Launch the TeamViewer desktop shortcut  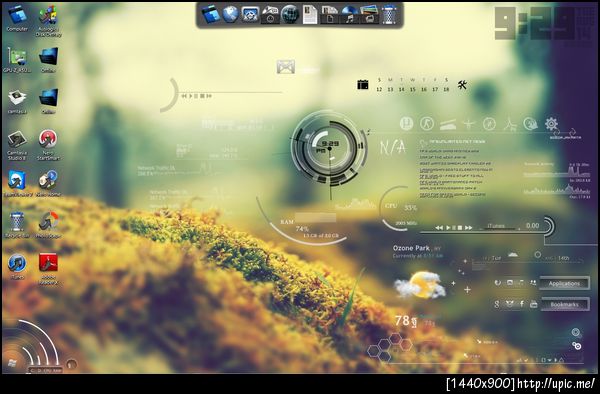coord(17,184)
